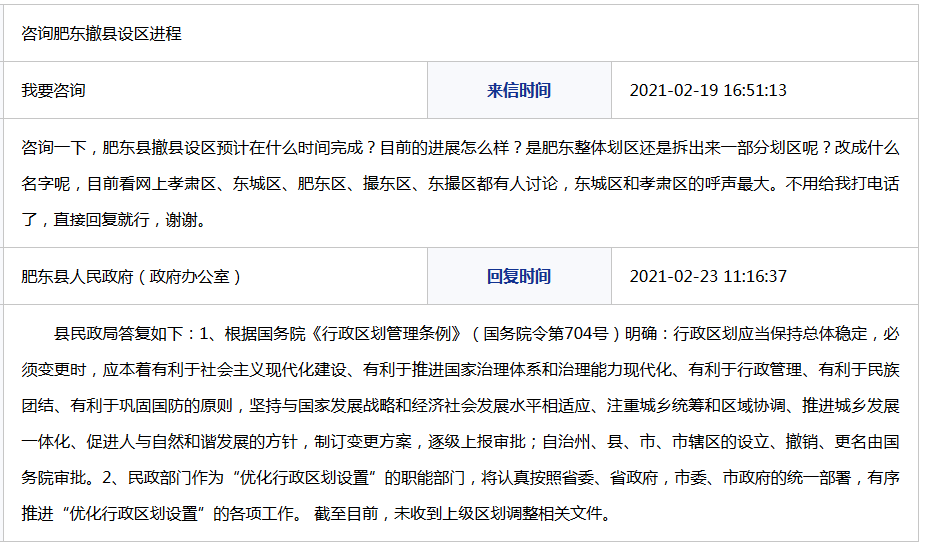Click the phrase 行政区划应当保持总体稳定
This screenshot has width=926, height=548.
(x=772, y=334)
